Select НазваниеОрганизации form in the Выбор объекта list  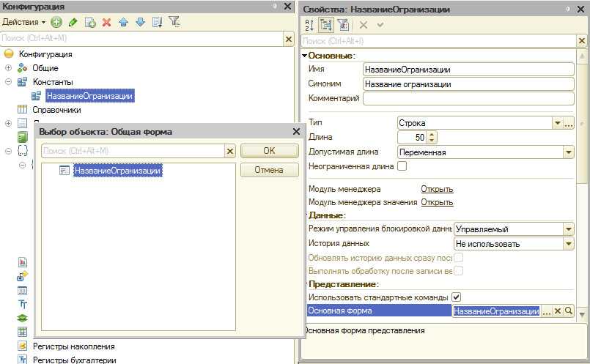click(118, 171)
